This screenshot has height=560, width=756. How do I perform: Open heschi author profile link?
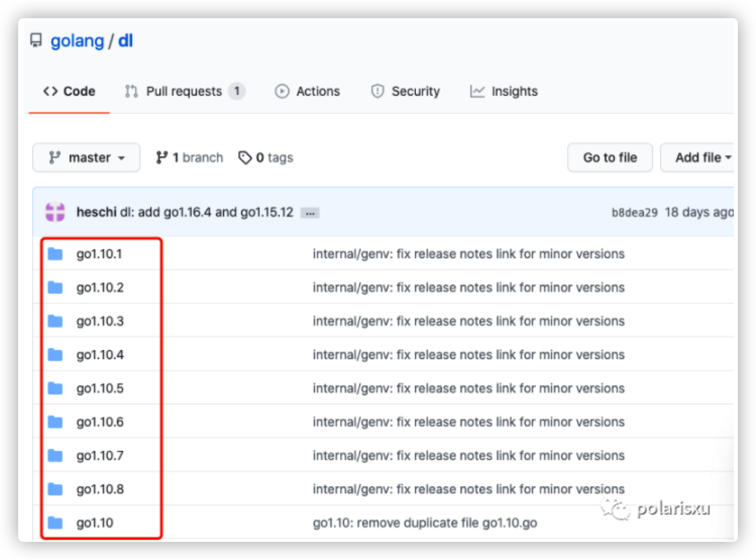96,212
